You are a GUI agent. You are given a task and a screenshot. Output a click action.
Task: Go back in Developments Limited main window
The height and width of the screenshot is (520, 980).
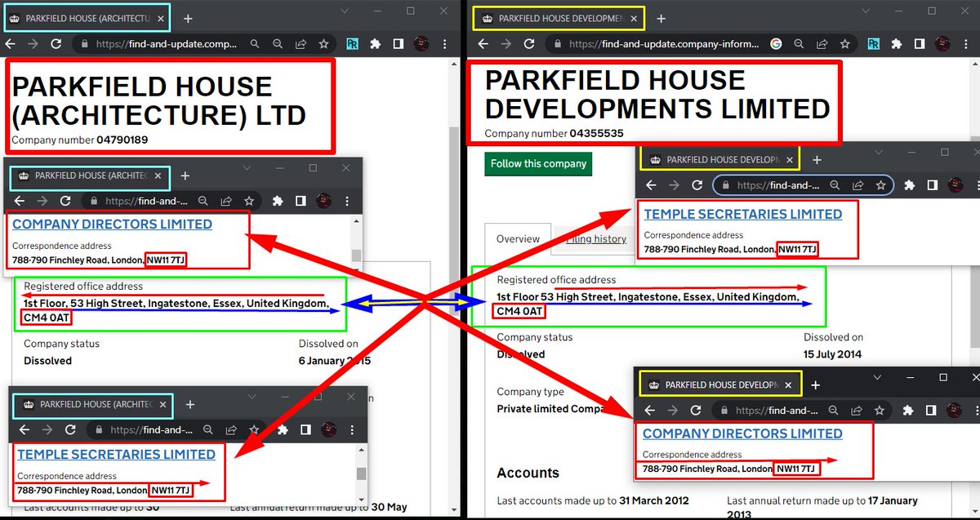pos(483,44)
